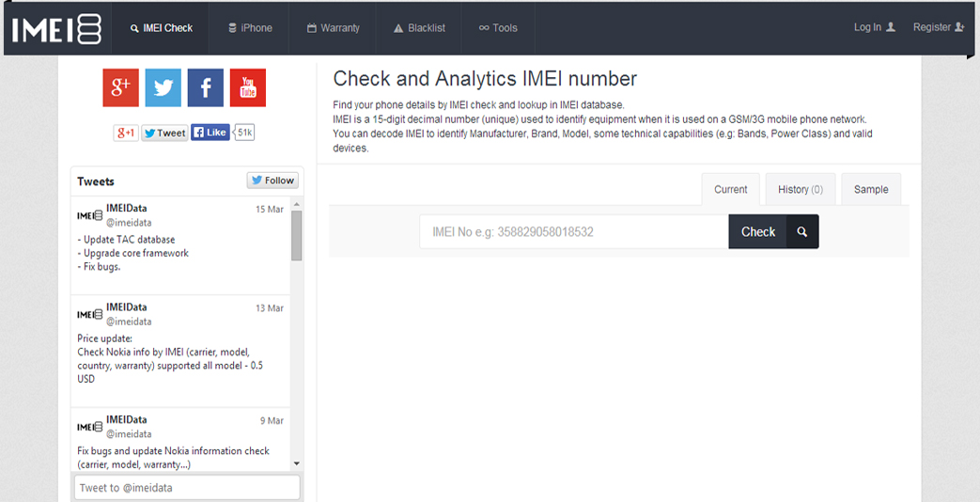Click the IMEI logo in header
This screenshot has width=980, height=502.
[x=56, y=28]
